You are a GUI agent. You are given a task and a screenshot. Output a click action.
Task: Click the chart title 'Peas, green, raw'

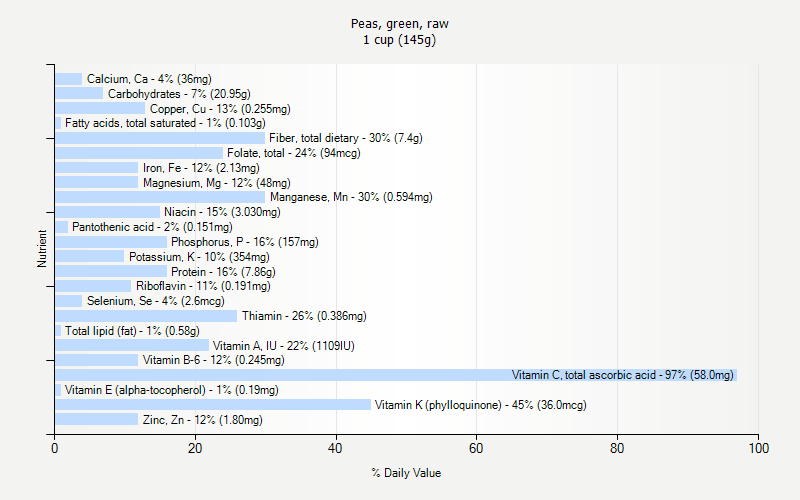[399, 24]
